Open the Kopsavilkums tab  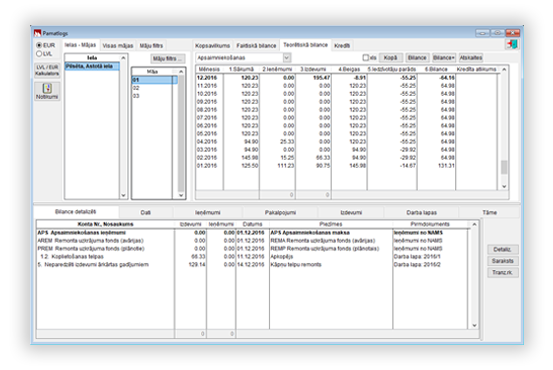pyautogui.click(x=212, y=46)
